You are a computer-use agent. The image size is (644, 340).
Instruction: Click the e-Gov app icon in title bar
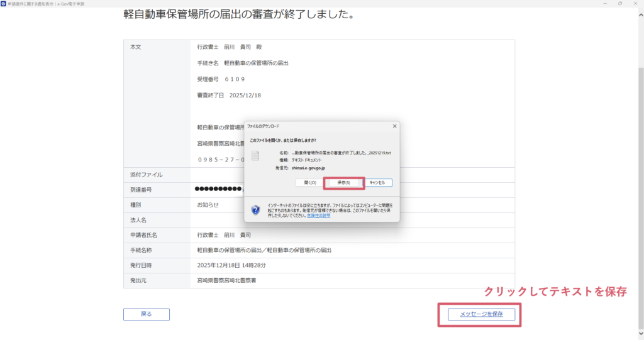pyautogui.click(x=4, y=4)
